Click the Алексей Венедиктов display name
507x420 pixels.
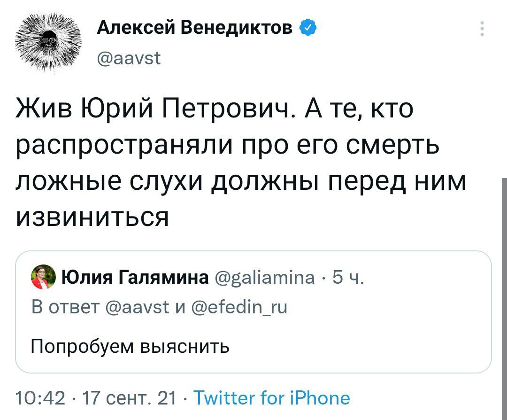point(195,28)
